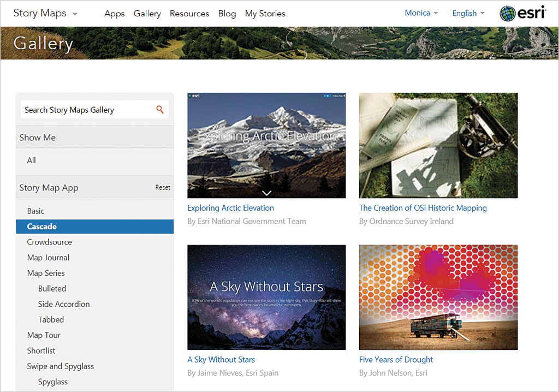Image resolution: width=559 pixels, height=392 pixels.
Task: Open the Blog menu item
Action: point(227,14)
